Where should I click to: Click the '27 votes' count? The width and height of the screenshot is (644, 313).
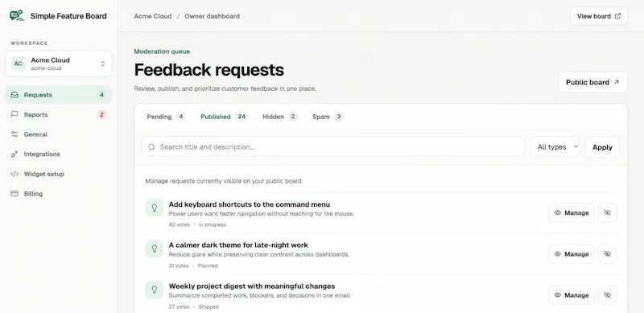click(179, 307)
